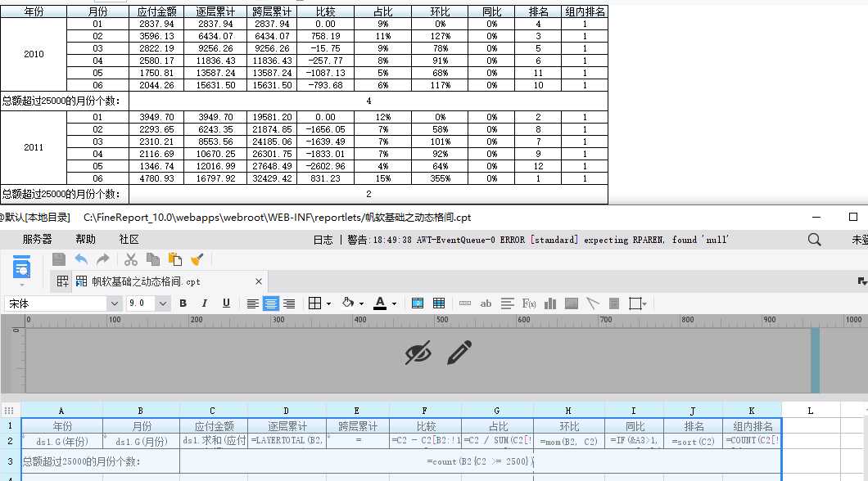The image size is (868, 481).
Task: Expand the font color dropdown arrow
Action: (x=394, y=303)
